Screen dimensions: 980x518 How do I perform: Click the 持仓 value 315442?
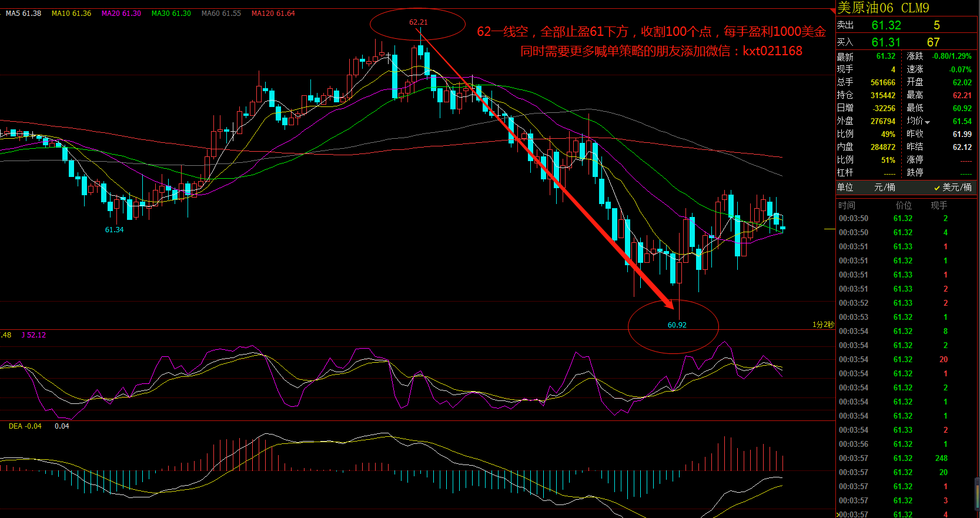tap(883, 95)
